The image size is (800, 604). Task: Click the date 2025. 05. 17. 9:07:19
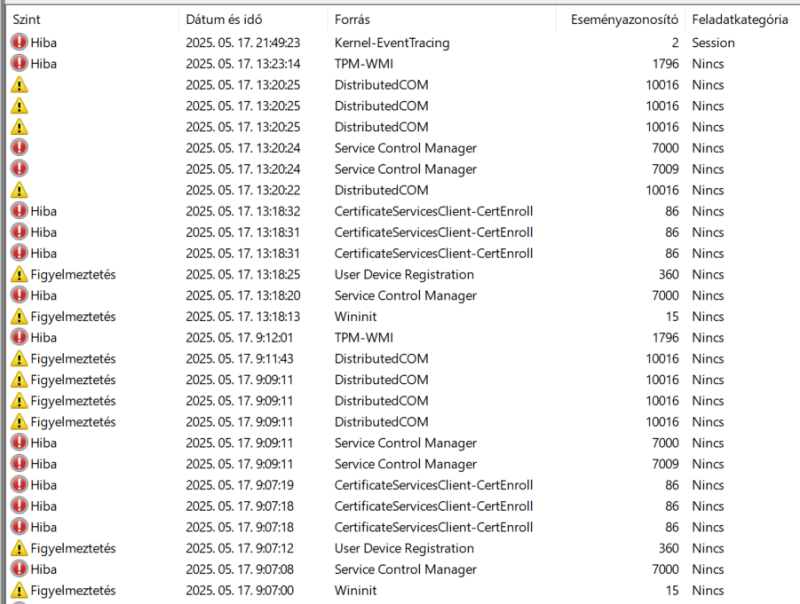(x=240, y=485)
